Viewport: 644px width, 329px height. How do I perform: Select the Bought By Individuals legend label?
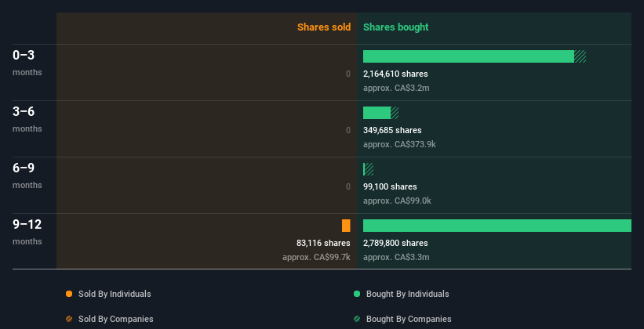pyautogui.click(x=407, y=294)
